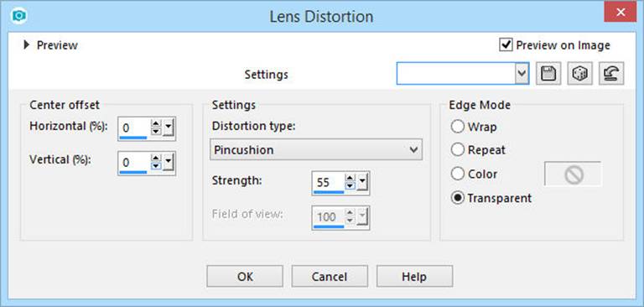
Task: Toggle the Preview on Image checkbox
Action: (506, 44)
